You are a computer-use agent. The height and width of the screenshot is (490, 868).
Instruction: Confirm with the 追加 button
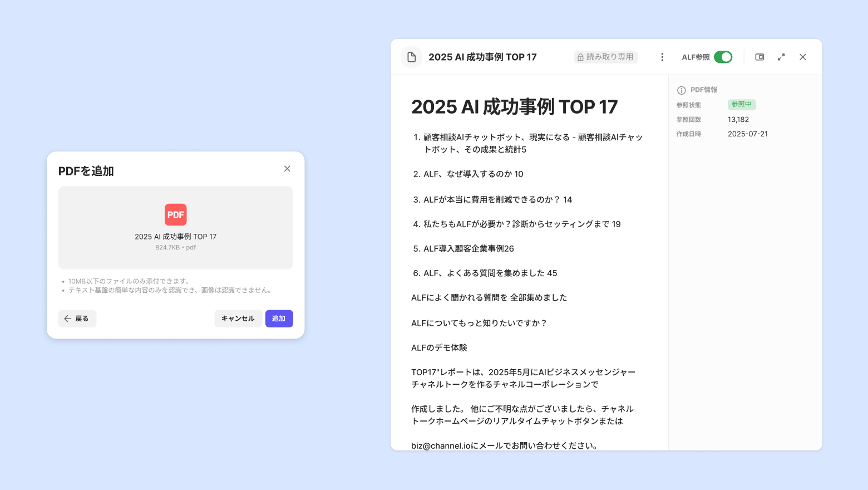[x=279, y=318]
